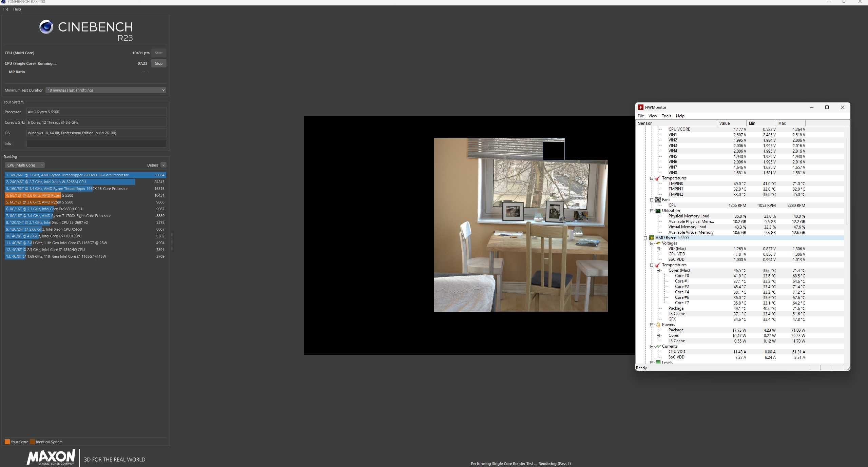868x467 pixels.
Task: Click the Voltages waveform icon under Ryzen
Action: tap(658, 243)
